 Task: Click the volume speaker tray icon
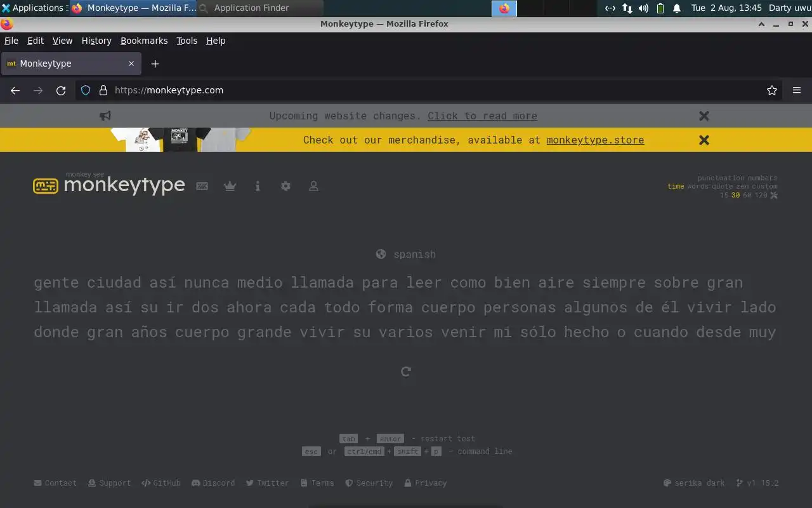[x=643, y=8]
